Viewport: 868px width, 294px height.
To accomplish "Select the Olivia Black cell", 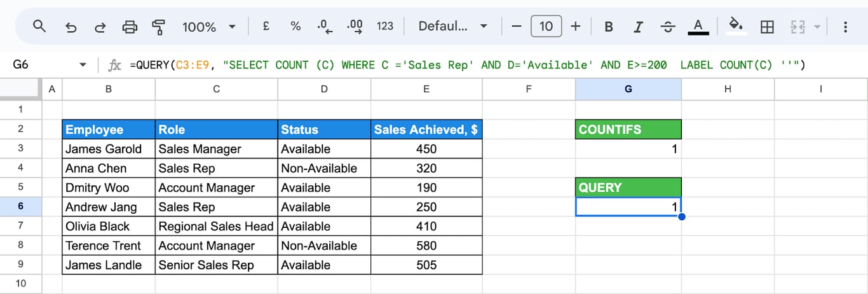I will 109,226.
